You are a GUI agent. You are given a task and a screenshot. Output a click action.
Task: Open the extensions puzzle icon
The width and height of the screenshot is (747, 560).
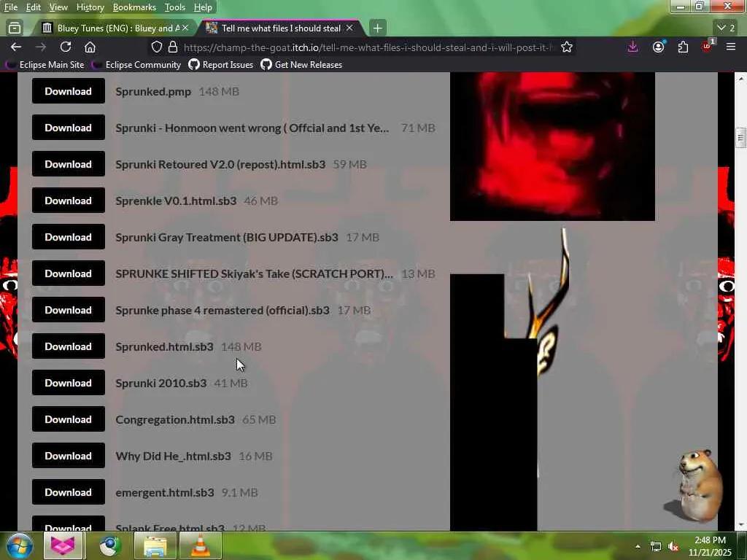click(683, 47)
